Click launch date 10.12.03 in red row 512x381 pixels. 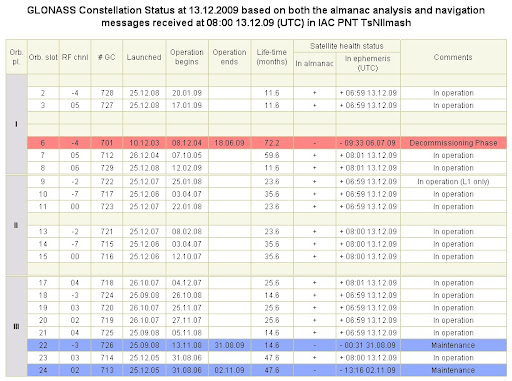coord(144,143)
